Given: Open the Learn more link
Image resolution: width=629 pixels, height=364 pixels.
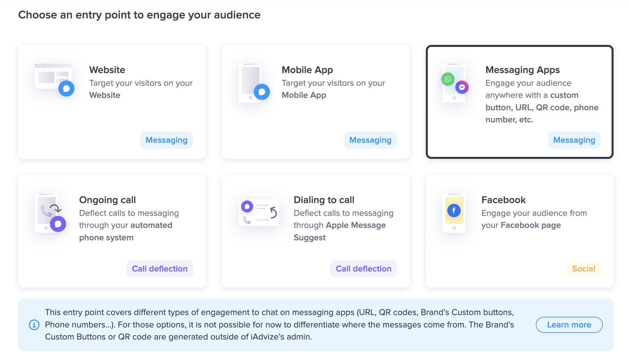Looking at the screenshot, I should click(569, 324).
